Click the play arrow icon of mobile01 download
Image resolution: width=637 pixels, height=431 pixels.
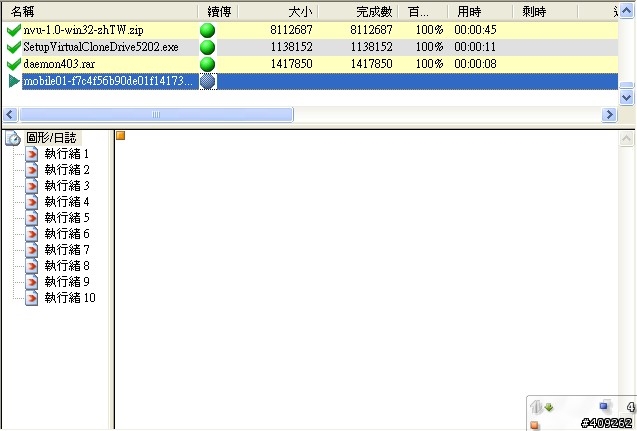coord(14,81)
